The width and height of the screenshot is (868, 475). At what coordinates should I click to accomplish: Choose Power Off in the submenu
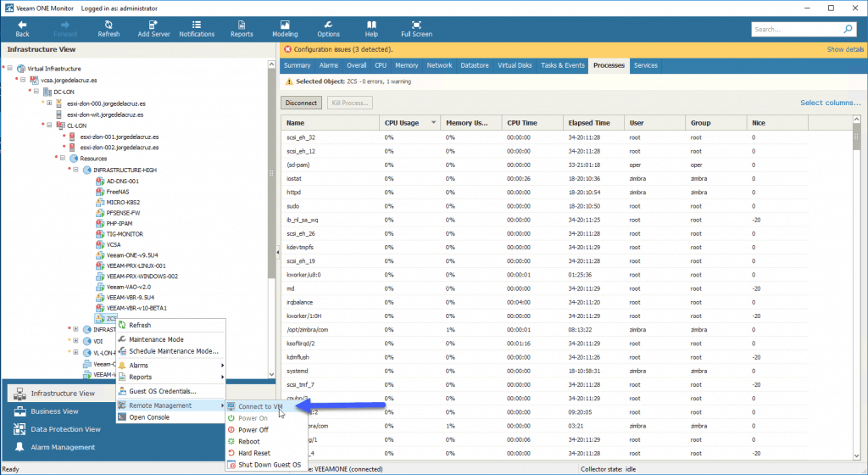(x=253, y=429)
